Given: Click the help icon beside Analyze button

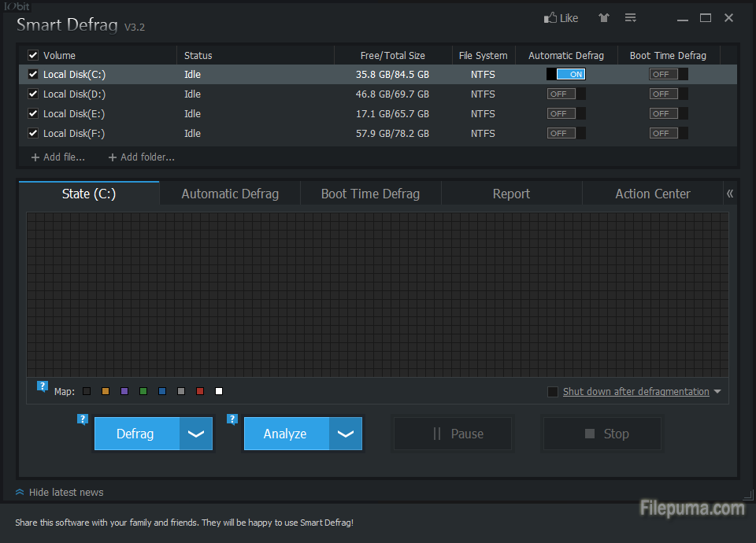Looking at the screenshot, I should tap(232, 419).
